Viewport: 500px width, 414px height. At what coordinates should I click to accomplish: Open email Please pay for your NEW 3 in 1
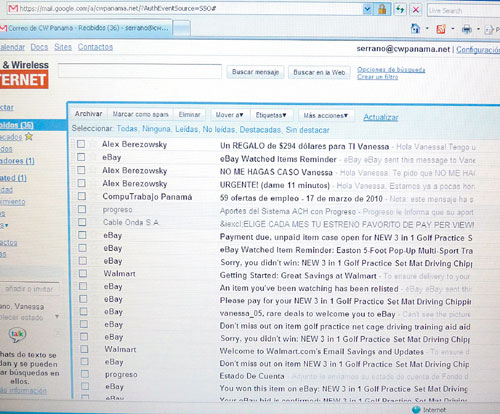(345, 301)
